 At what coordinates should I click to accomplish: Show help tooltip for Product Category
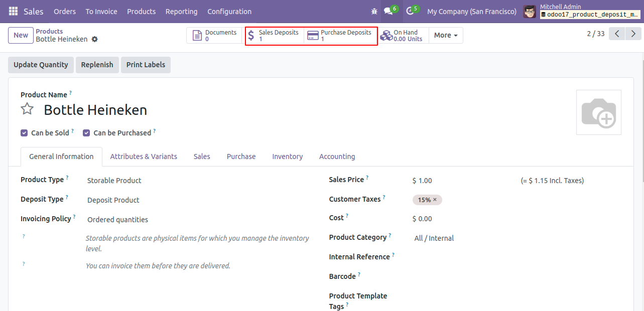(x=390, y=235)
